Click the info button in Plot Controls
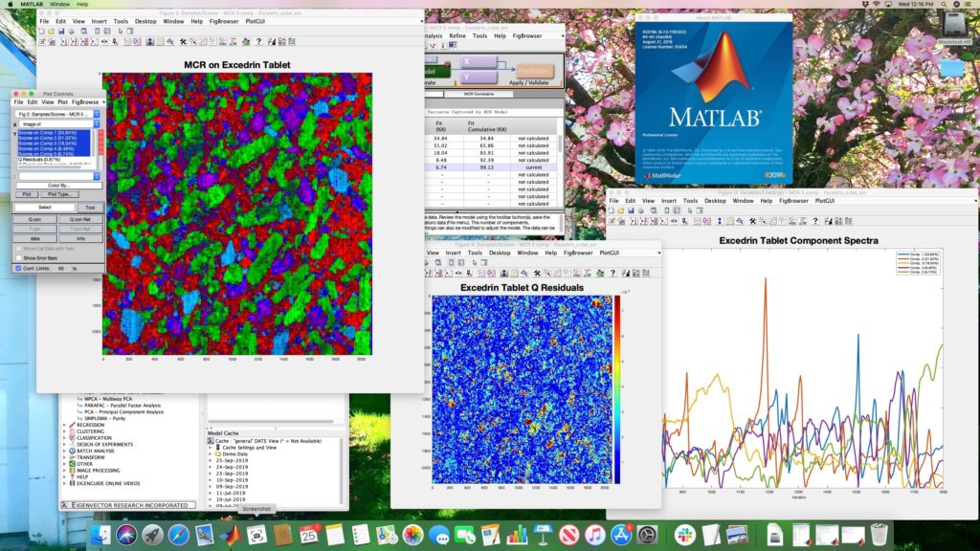 tap(80, 238)
